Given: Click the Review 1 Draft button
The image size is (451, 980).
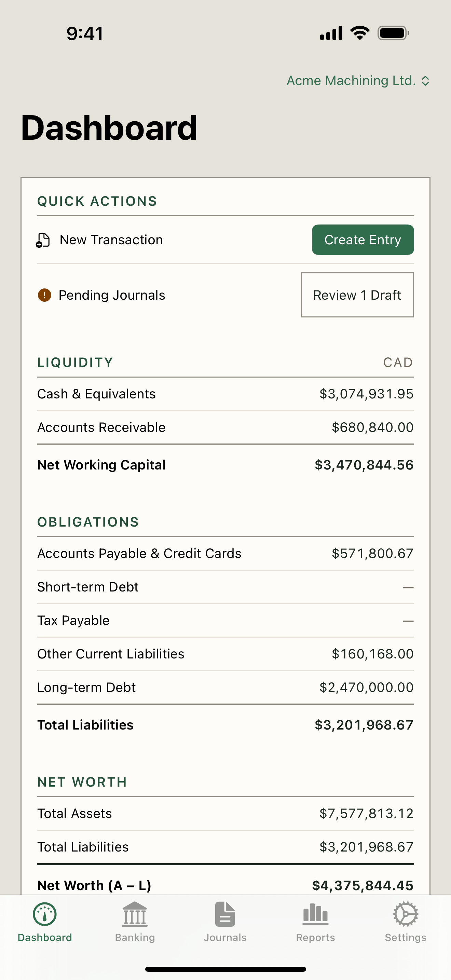Looking at the screenshot, I should pos(357,295).
